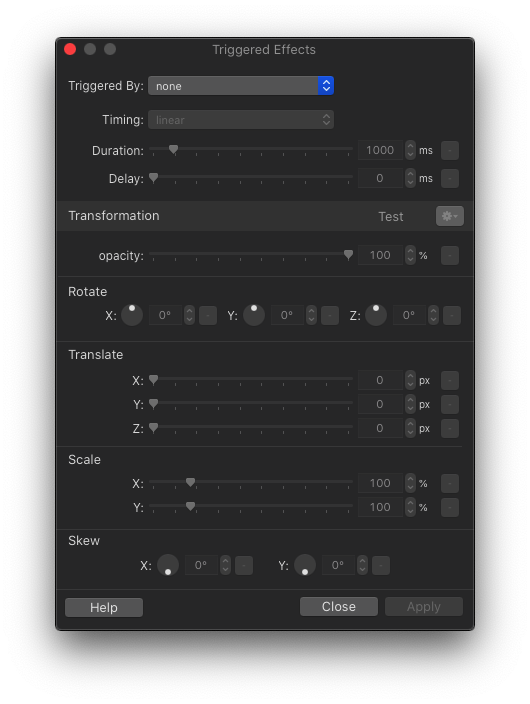The image size is (530, 704).
Task: Click the Rotate Y angle dial
Action: 254,315
